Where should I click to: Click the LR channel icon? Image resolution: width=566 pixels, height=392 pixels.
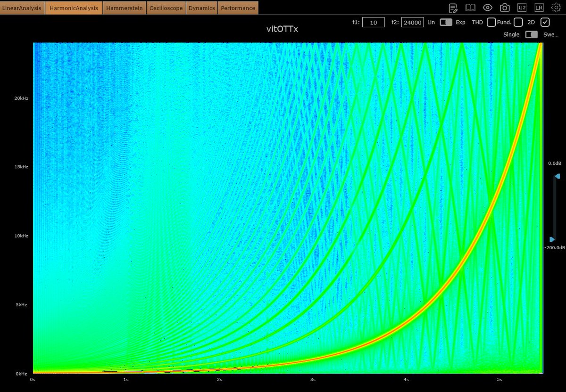(539, 8)
